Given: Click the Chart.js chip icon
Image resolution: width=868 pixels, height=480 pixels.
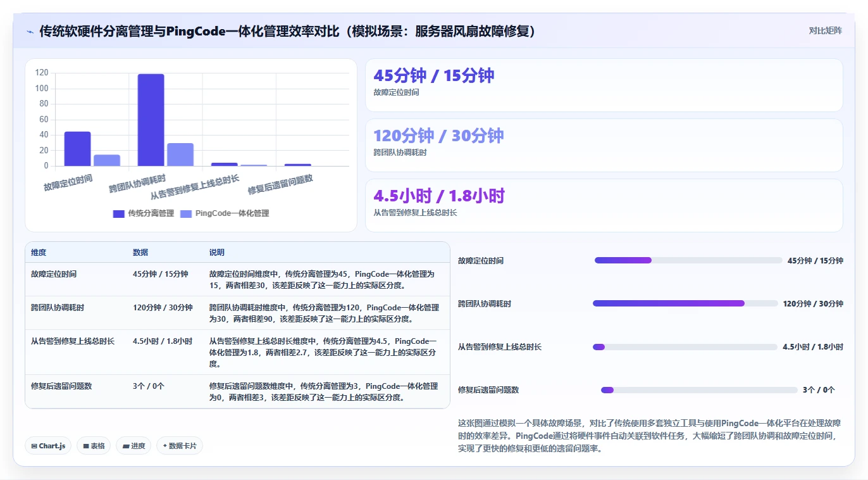Looking at the screenshot, I should click(34, 446).
